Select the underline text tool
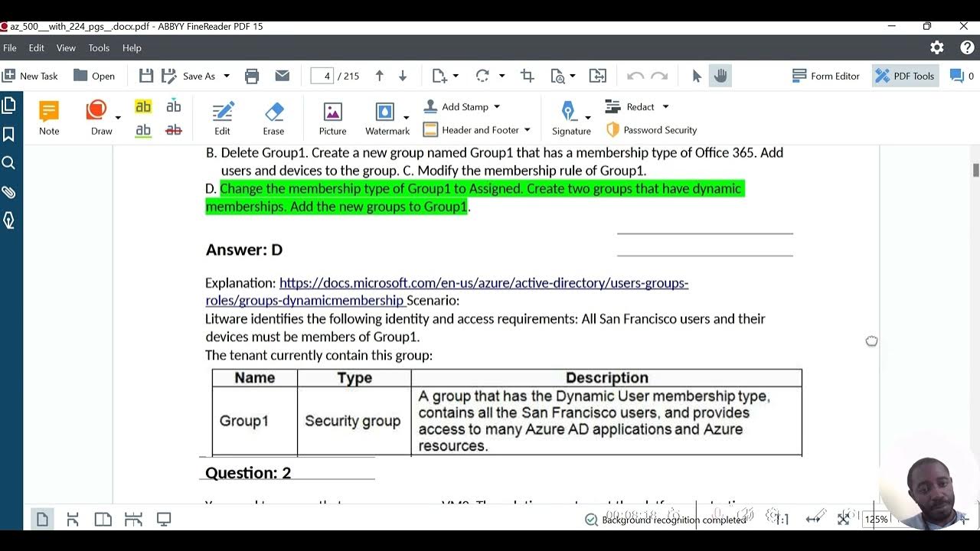The image size is (980, 551). point(143,130)
